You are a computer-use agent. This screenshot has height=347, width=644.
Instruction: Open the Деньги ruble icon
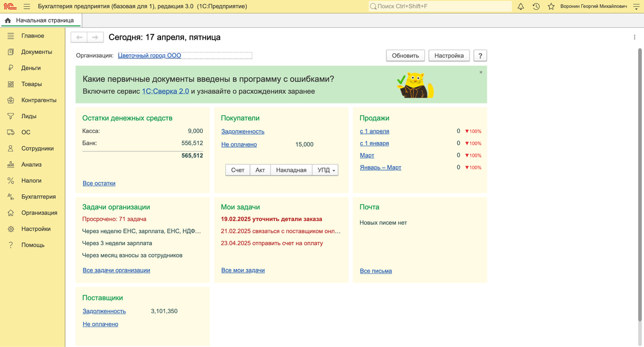10,68
